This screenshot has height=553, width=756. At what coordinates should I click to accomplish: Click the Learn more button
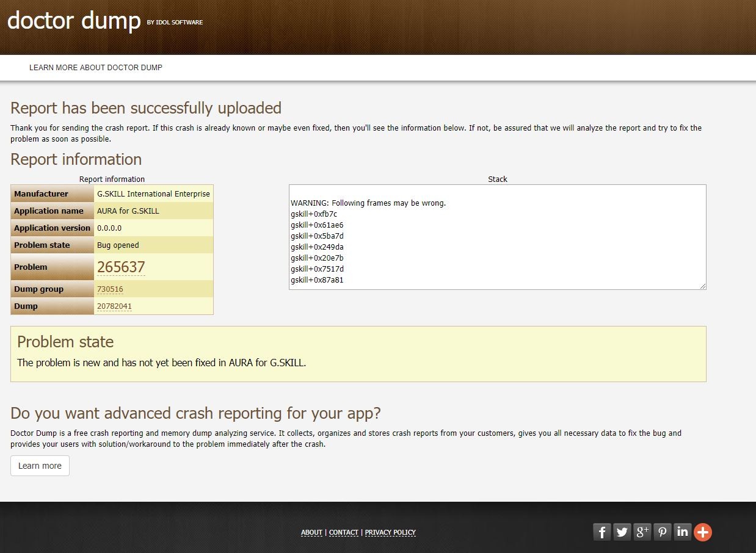pyautogui.click(x=40, y=466)
